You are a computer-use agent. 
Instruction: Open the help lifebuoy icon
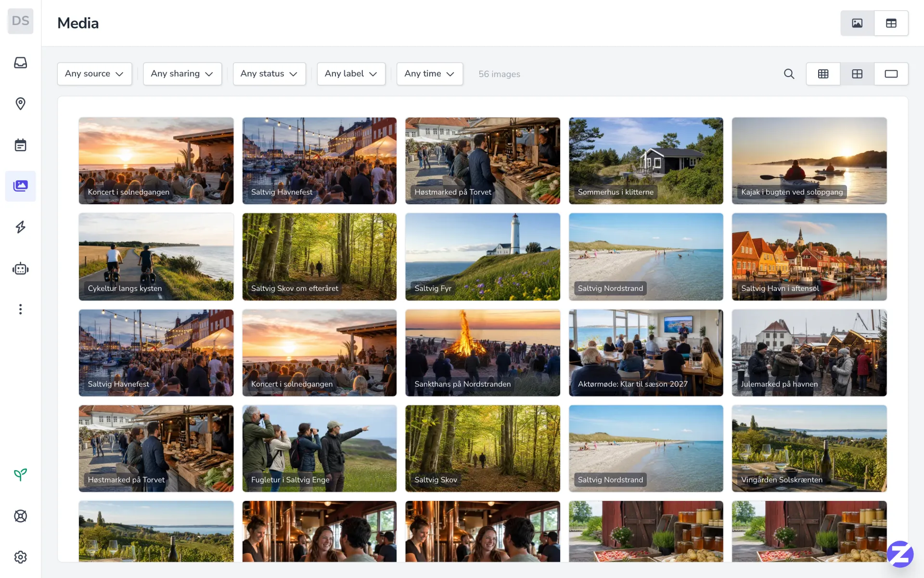click(x=20, y=516)
